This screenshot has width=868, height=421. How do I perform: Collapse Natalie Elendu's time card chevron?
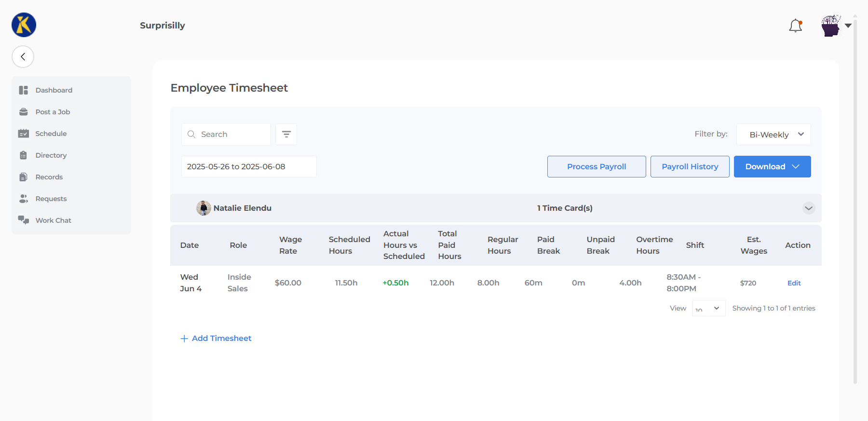(x=809, y=208)
